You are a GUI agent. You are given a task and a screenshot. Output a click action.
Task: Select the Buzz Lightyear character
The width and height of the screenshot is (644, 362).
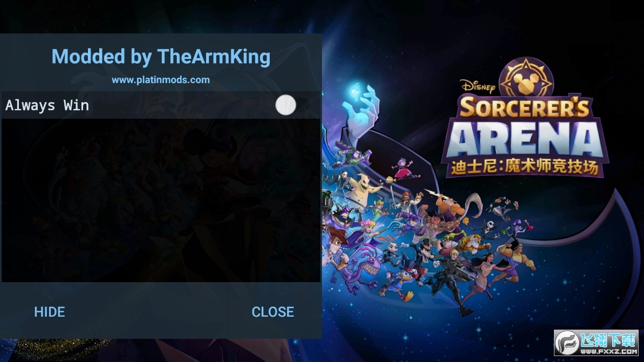pyautogui.click(x=353, y=159)
